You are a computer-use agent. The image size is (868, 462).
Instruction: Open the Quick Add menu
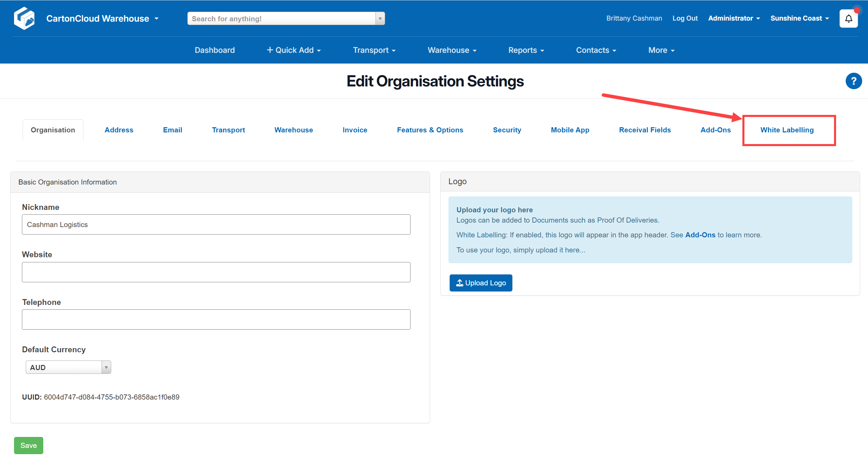tap(294, 50)
